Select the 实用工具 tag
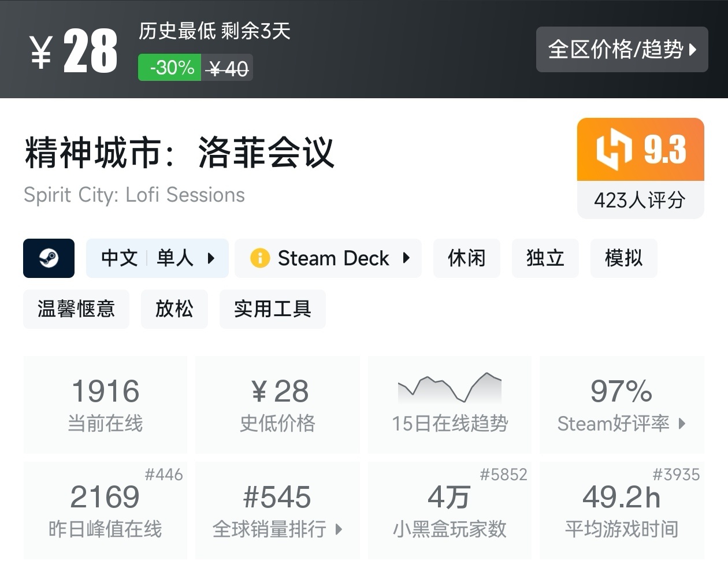The image size is (728, 564). (272, 309)
